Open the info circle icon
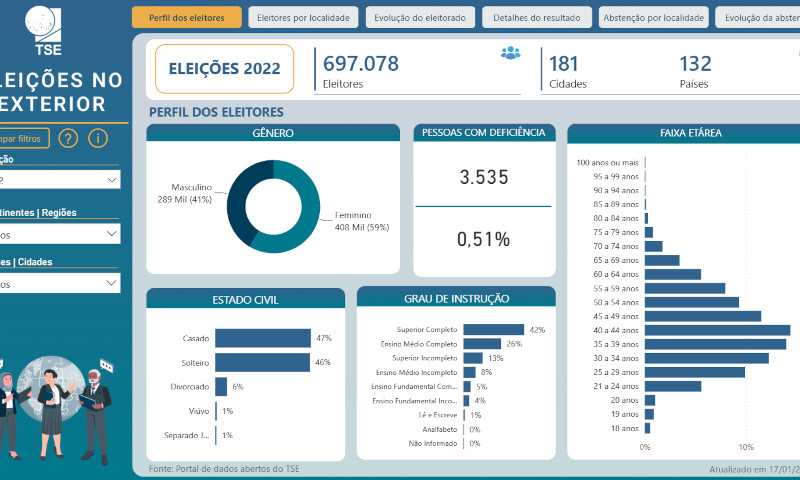The width and height of the screenshot is (800, 480). (98, 138)
